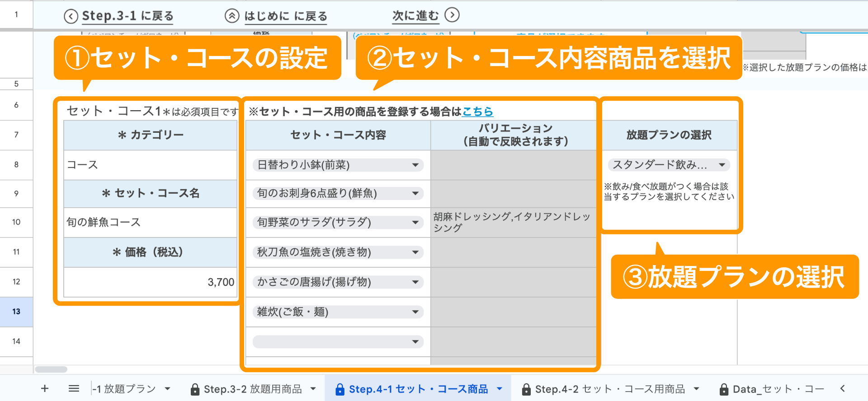Open the 雑炊(ご飯・麺) dropdown
868x401 pixels.
pos(338,312)
